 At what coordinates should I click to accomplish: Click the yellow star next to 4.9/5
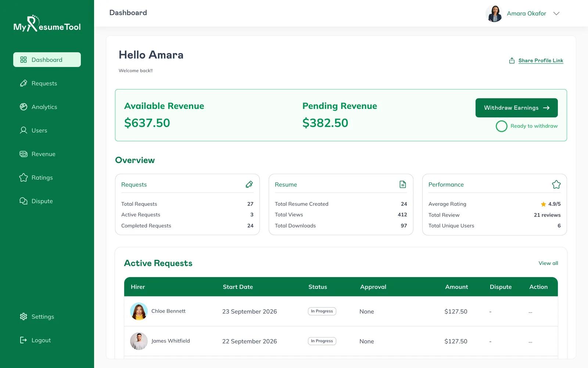point(544,204)
